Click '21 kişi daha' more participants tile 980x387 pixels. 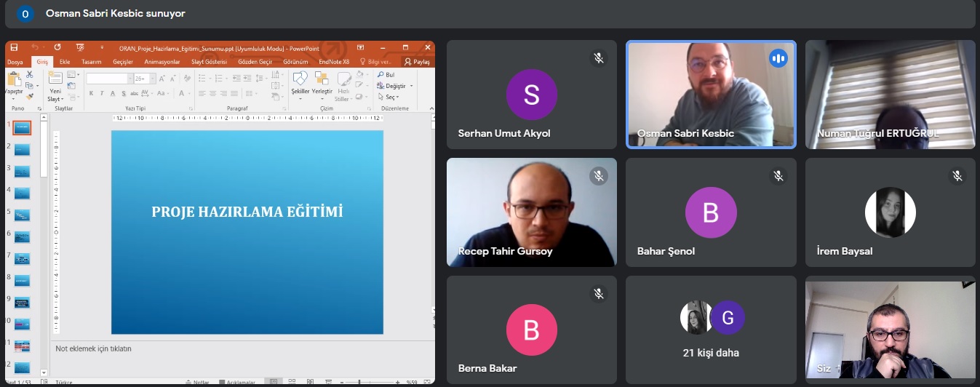pyautogui.click(x=711, y=330)
